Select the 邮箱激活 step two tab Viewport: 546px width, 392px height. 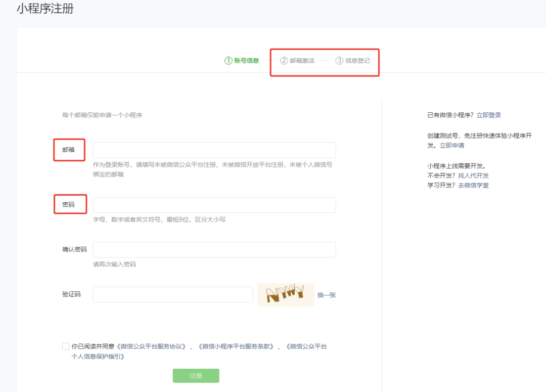297,61
